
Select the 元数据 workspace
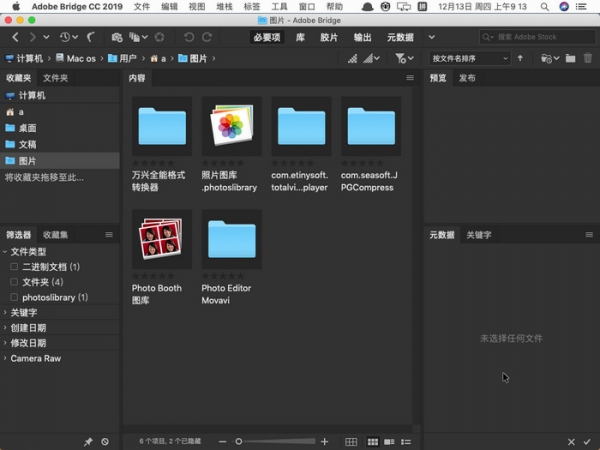click(x=400, y=37)
